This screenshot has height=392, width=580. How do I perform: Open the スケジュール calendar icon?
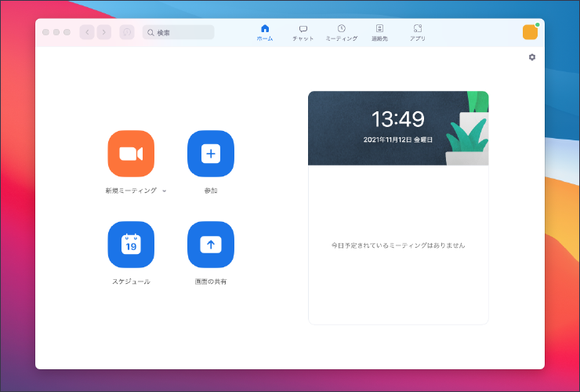[x=131, y=245]
